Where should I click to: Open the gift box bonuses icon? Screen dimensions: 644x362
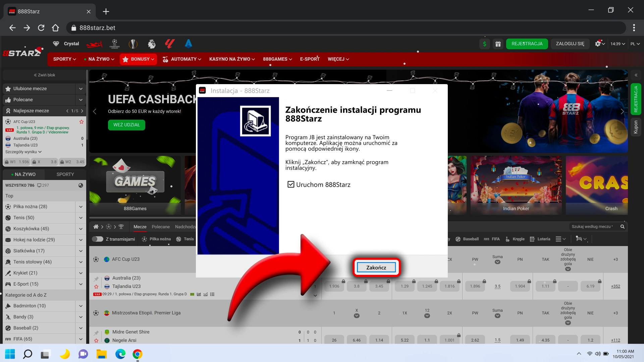pyautogui.click(x=498, y=44)
